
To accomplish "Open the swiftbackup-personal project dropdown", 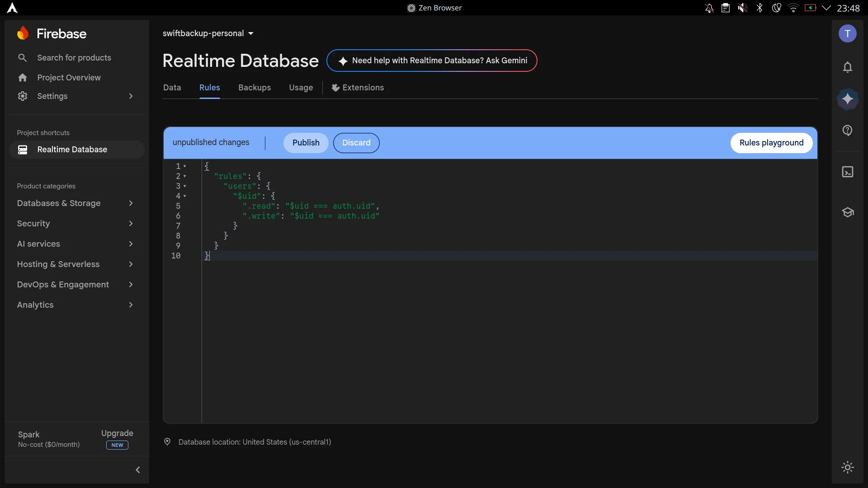I will (208, 33).
